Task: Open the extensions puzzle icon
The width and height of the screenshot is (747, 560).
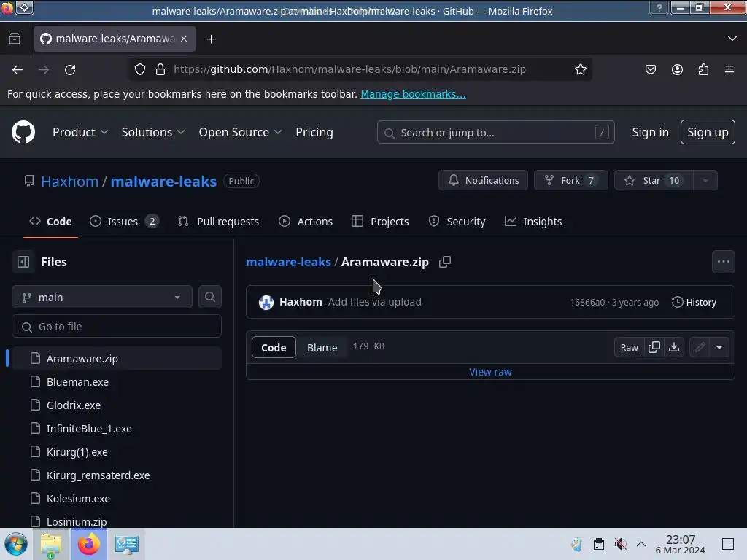Action: point(704,69)
